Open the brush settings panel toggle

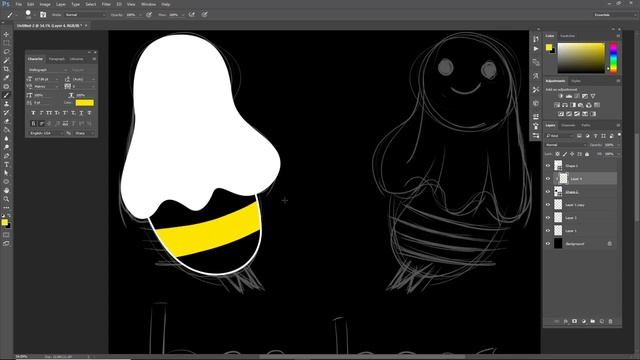43,15
